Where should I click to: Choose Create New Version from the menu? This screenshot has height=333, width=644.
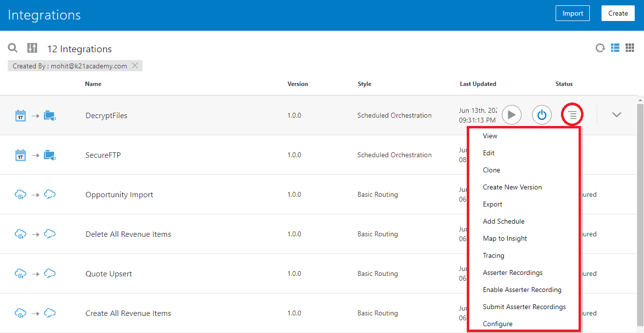coord(512,187)
